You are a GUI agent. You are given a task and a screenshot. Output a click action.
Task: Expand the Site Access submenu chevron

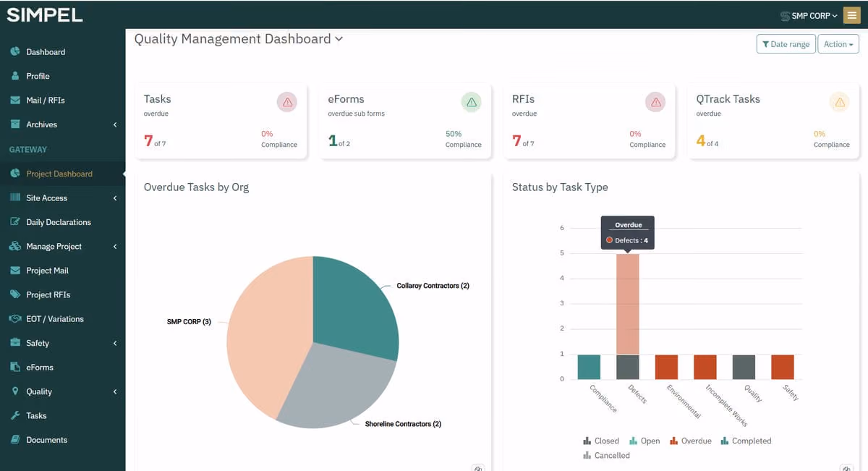coord(115,198)
